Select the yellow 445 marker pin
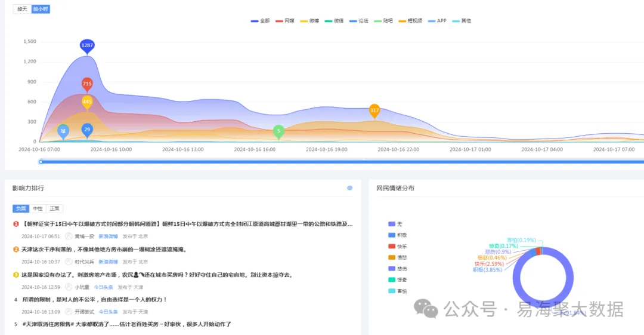This screenshot has width=644, height=335. pos(87,102)
